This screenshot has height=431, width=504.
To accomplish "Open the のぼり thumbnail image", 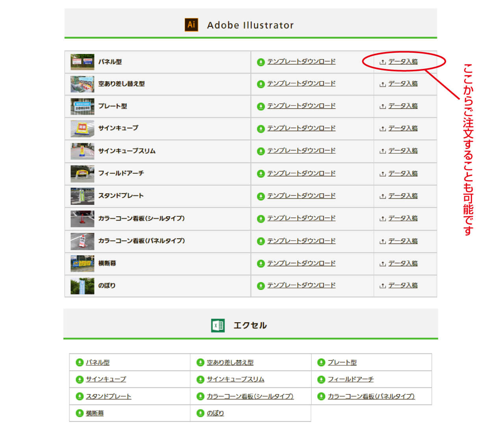I will click(82, 286).
